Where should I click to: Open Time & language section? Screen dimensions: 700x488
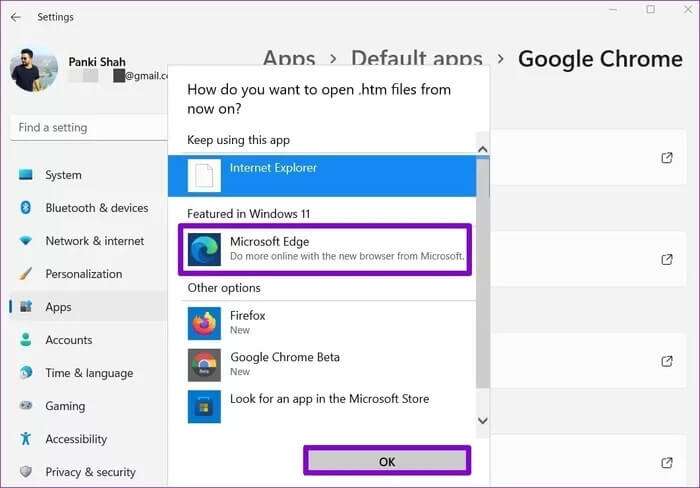point(89,373)
